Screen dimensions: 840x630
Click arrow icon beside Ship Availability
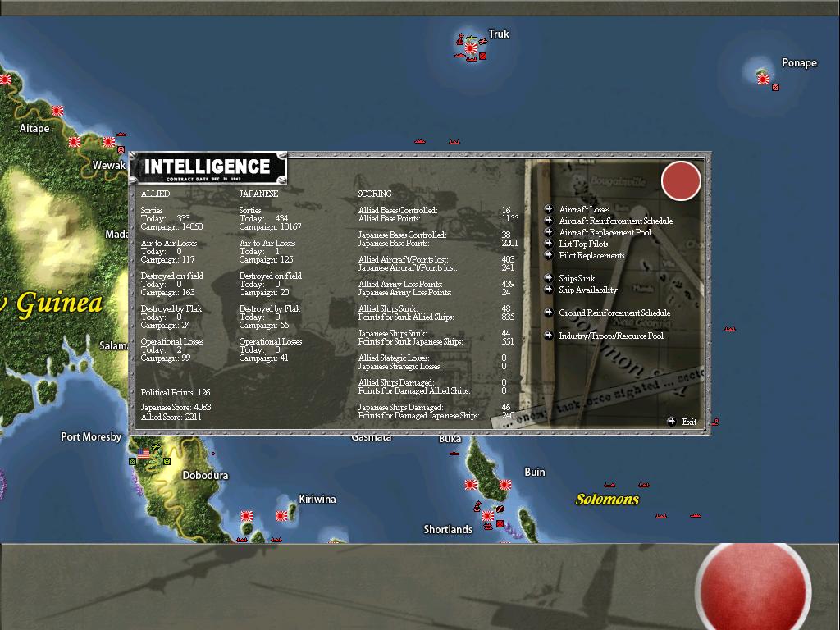tap(549, 290)
